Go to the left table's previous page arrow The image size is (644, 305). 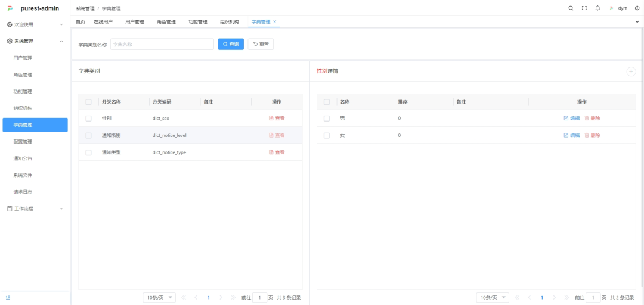196,298
